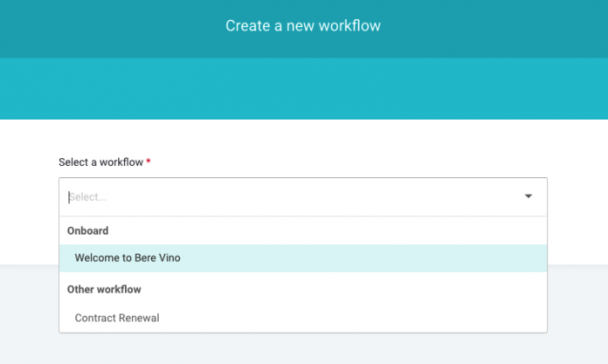Close the open workflow combo box with its arrow

coord(528,196)
